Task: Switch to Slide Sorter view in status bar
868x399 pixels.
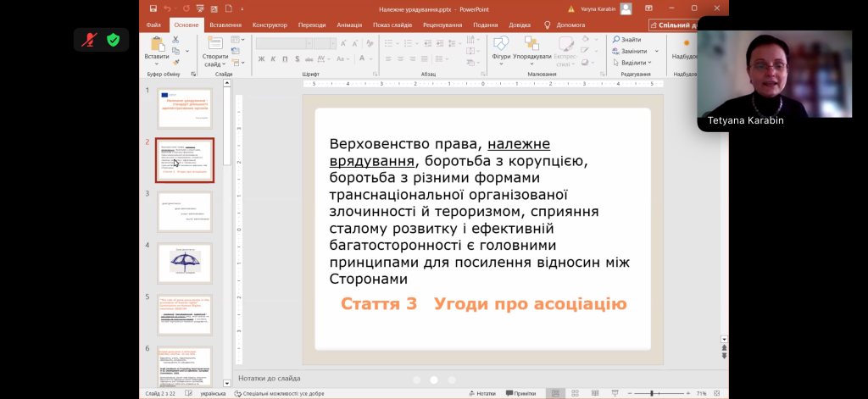Action: [x=576, y=393]
